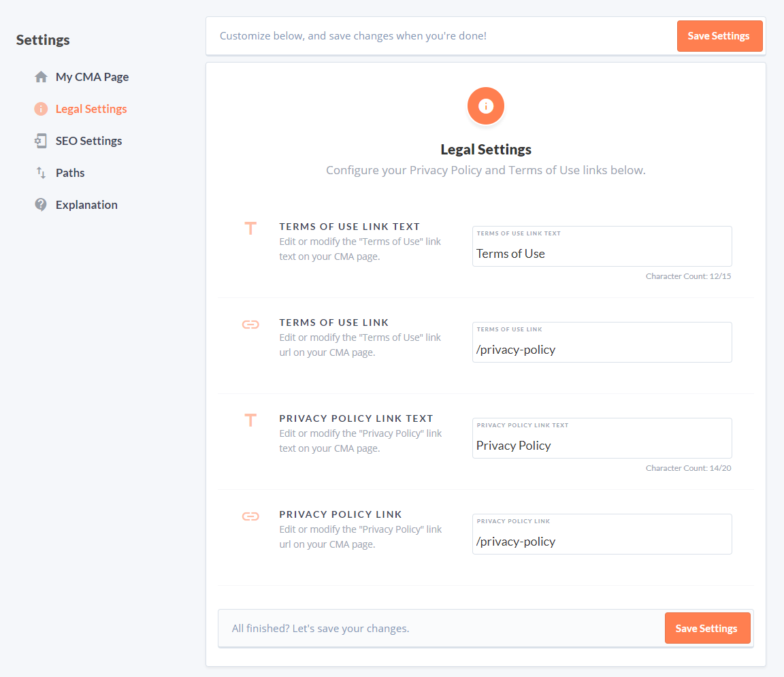Click the chain link icon beside Privacy Policy Link
Viewport: 784px width, 677px height.
click(250, 516)
